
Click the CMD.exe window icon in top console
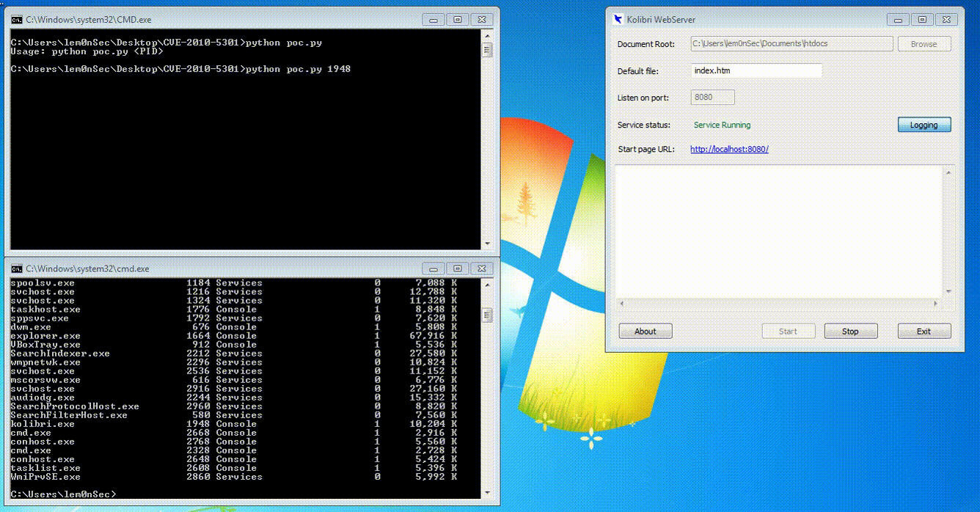click(16, 20)
